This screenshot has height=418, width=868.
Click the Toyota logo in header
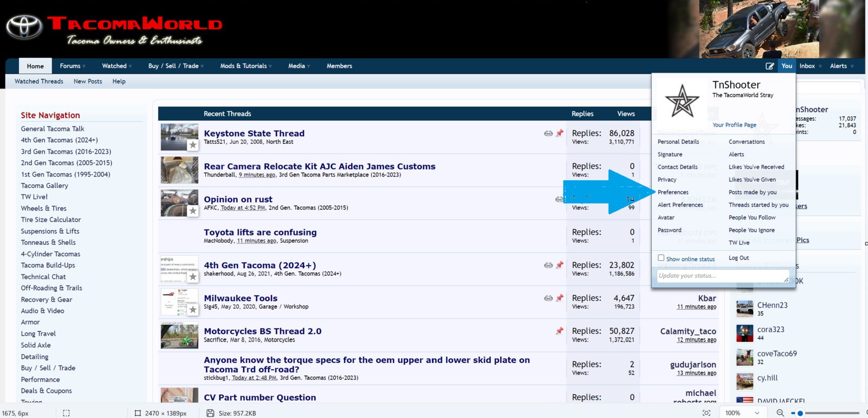point(24,27)
